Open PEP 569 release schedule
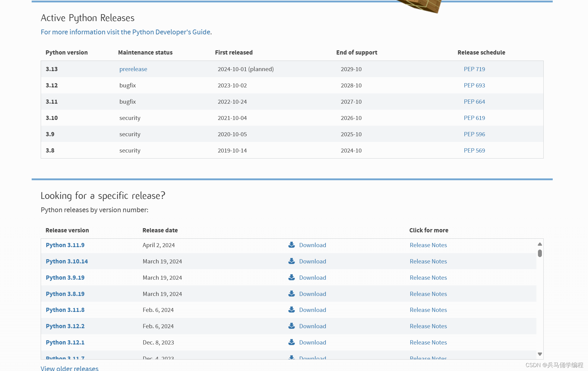The width and height of the screenshot is (588, 371). (474, 150)
